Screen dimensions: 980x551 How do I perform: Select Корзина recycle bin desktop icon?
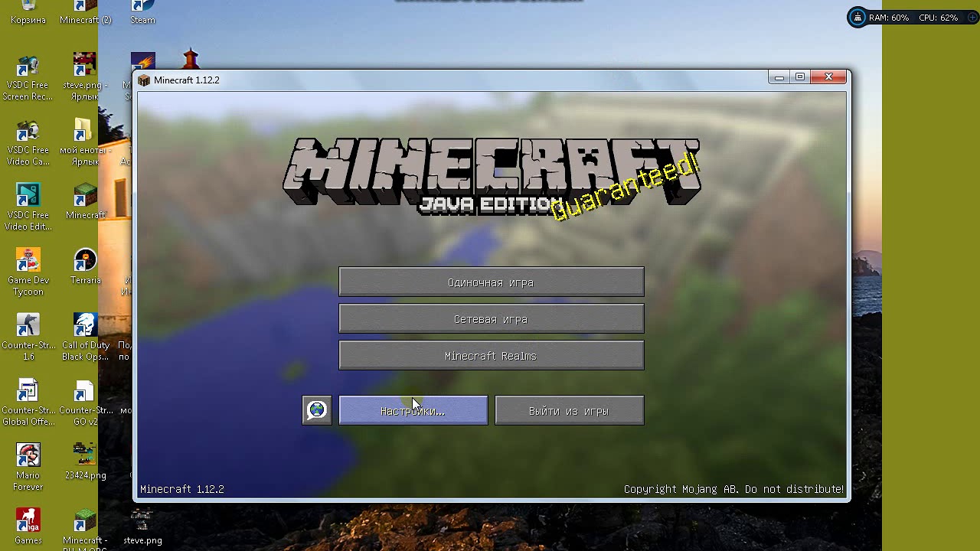(x=28, y=12)
